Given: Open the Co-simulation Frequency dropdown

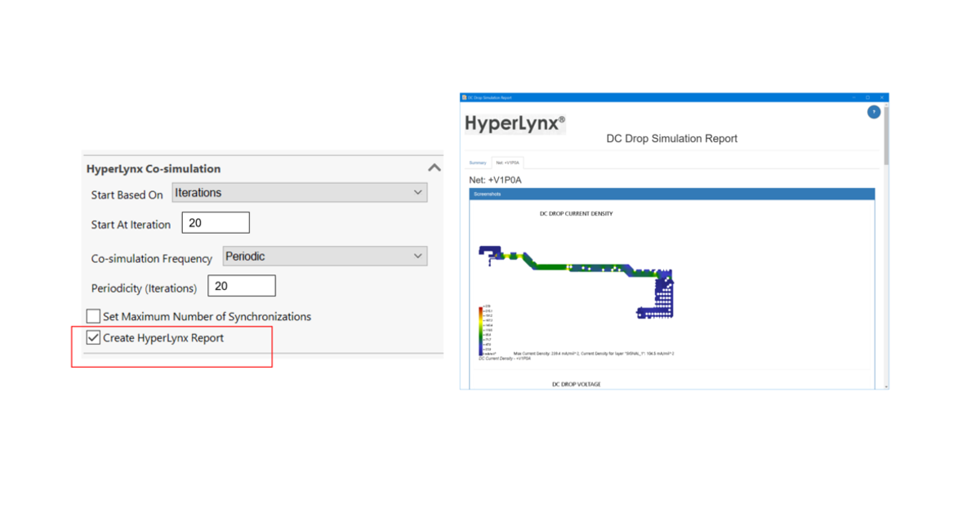Looking at the screenshot, I should click(x=324, y=256).
